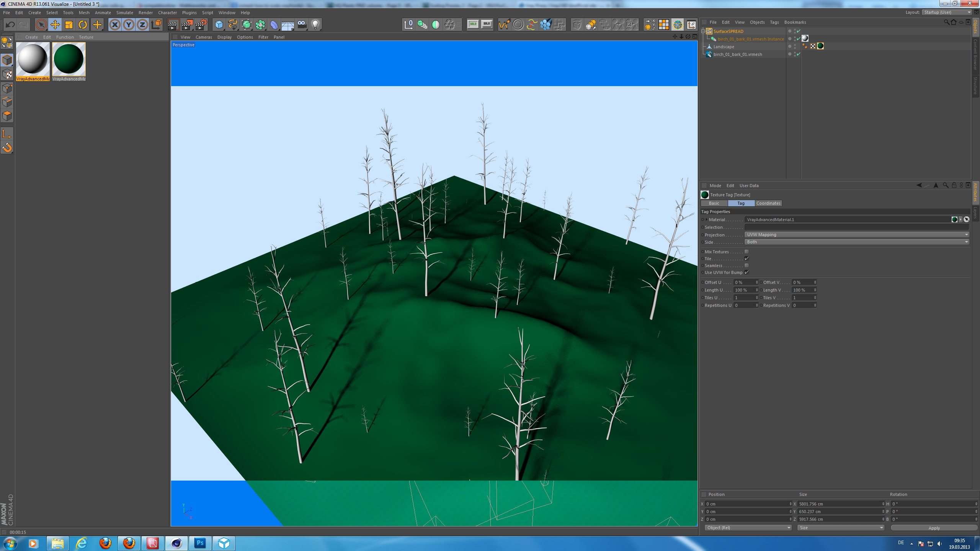Select the Landscape object
The image size is (980, 551).
724,47
